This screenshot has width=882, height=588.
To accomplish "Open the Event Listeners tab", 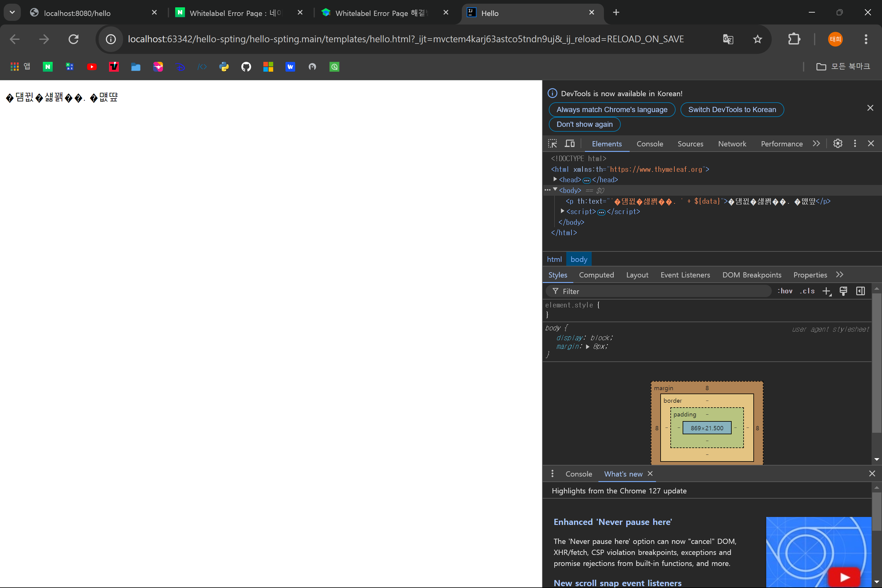I will [x=685, y=275].
